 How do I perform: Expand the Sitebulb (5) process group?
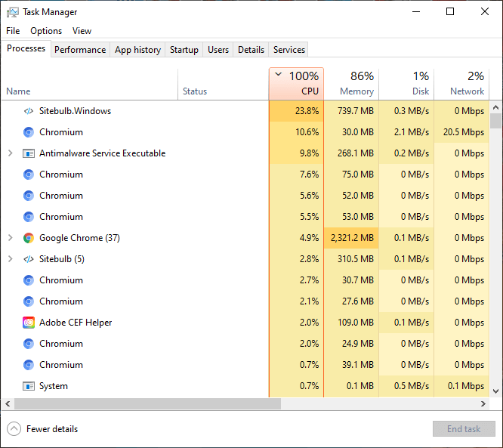tap(11, 259)
